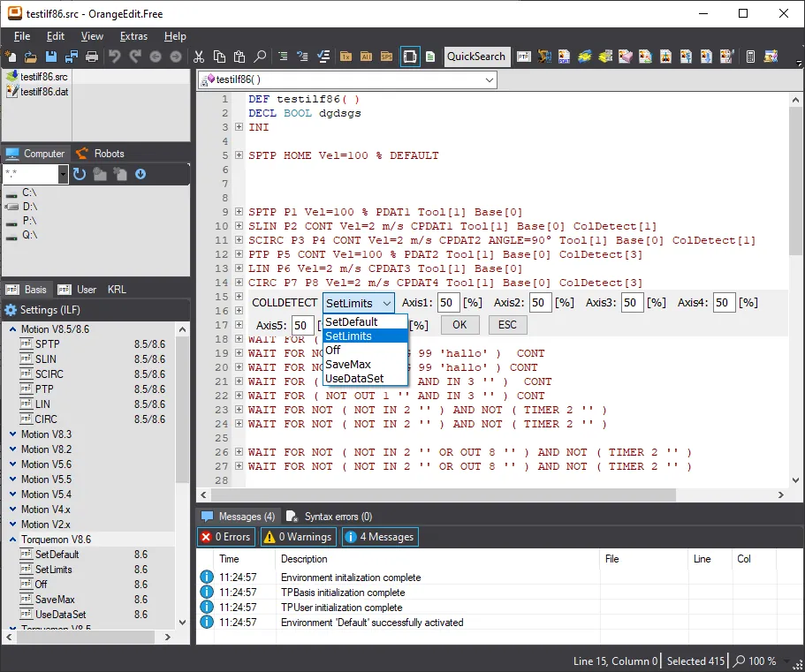
Task: Click the calculator toolbar icon
Action: click(x=750, y=57)
